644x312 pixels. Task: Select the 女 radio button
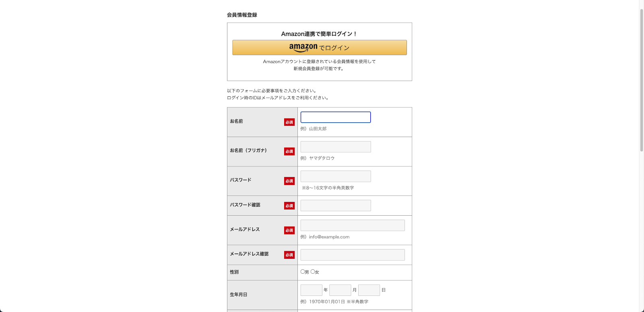click(x=313, y=272)
